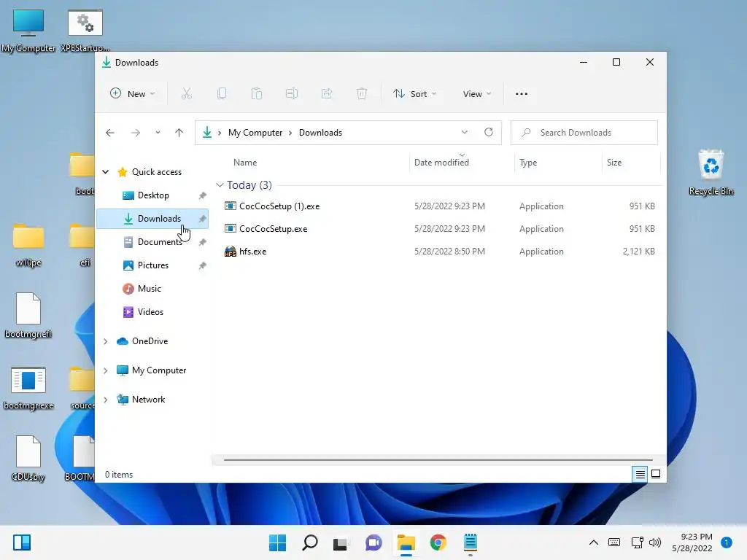Open recent locations dropdown arrow
Image resolution: width=747 pixels, height=560 pixels.
point(158,133)
